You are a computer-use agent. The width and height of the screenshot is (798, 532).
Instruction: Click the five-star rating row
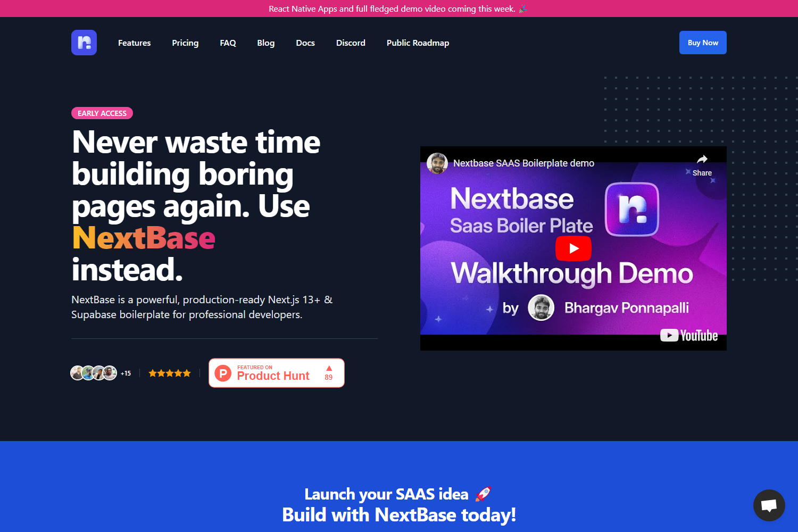(x=169, y=372)
